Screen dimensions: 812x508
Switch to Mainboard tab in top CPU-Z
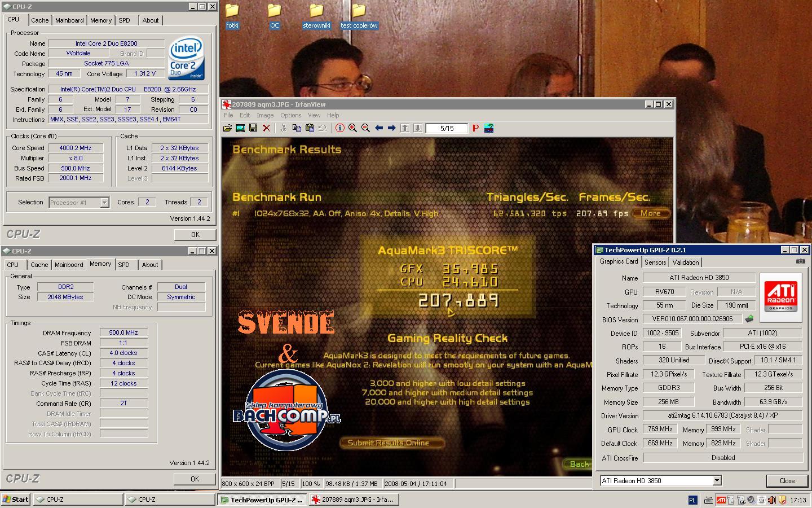pyautogui.click(x=69, y=20)
